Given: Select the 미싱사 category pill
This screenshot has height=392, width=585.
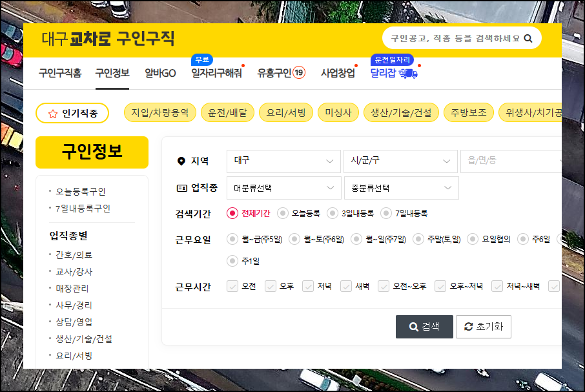Looking at the screenshot, I should (338, 112).
